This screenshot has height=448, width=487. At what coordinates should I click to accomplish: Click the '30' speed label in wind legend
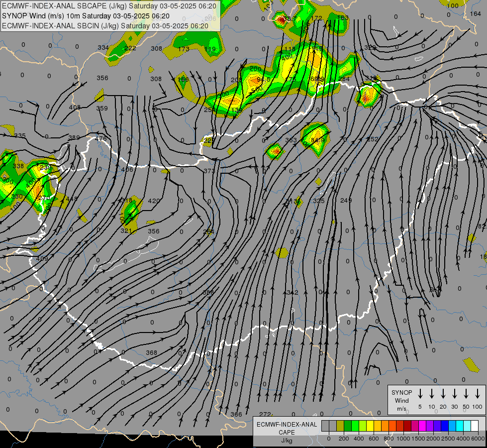(454, 407)
